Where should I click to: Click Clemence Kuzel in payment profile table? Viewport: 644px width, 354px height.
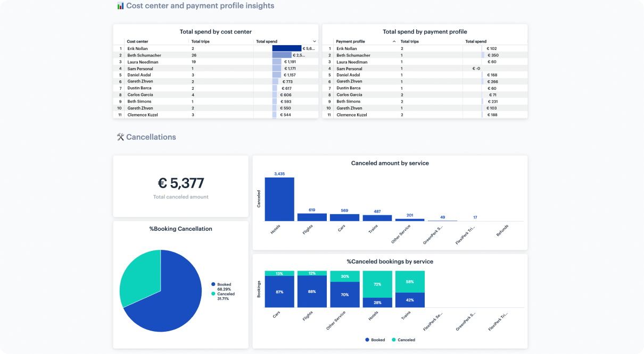click(x=351, y=115)
